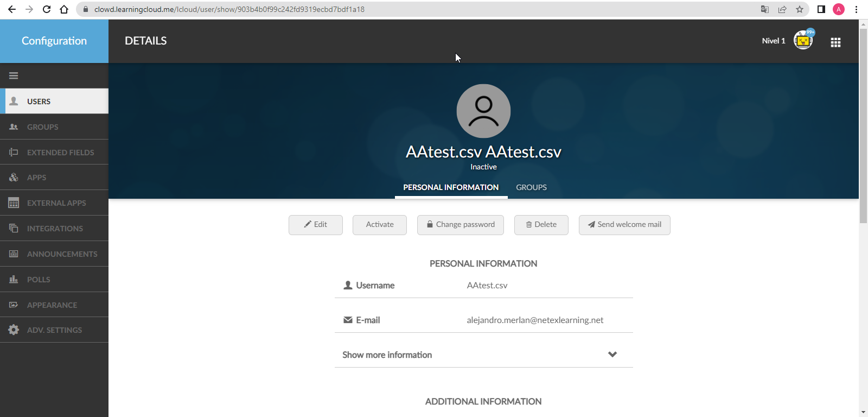Click the E-mail envelope icon
Image resolution: width=868 pixels, height=417 pixels.
348,320
